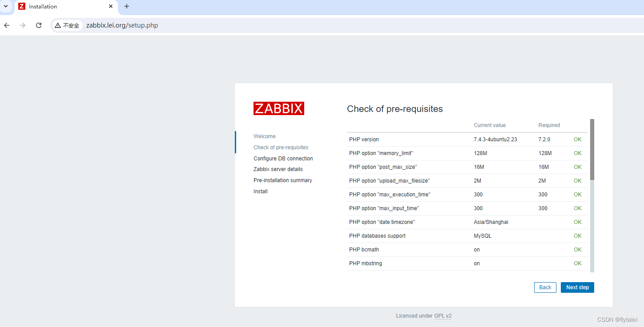Click the PHP mbstring label
The height and width of the screenshot is (327, 644).
click(366, 263)
